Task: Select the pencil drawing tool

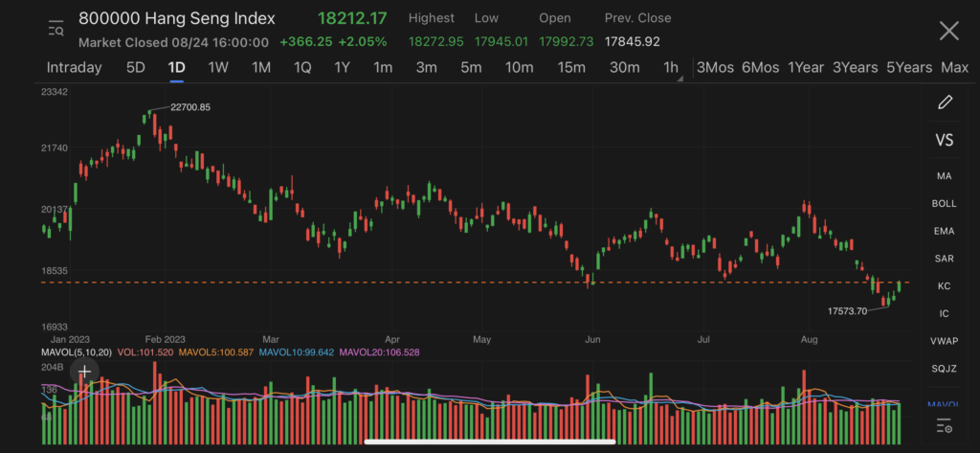Action: coord(945,102)
